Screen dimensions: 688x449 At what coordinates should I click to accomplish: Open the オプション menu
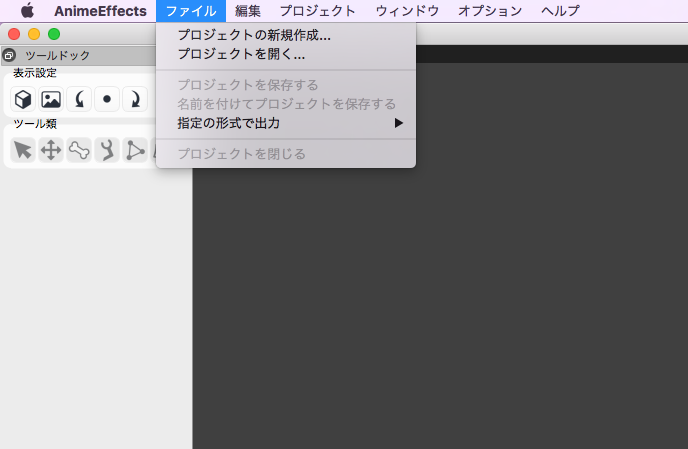tap(490, 11)
